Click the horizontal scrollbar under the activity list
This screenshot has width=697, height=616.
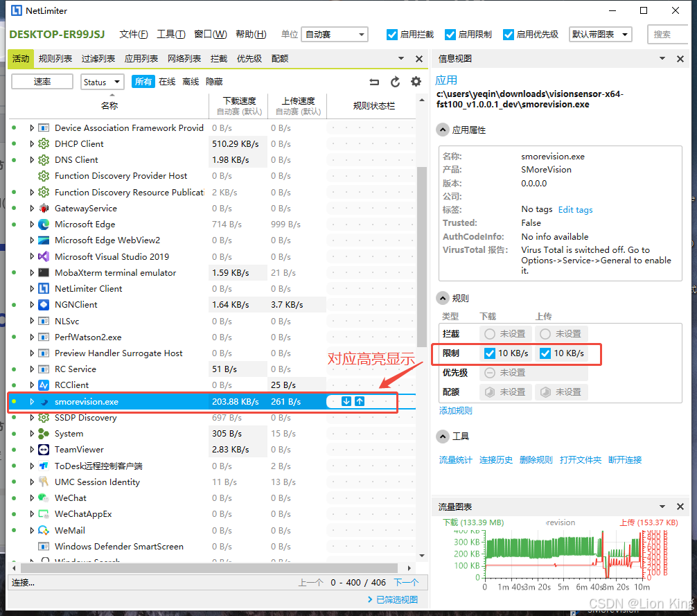click(209, 568)
